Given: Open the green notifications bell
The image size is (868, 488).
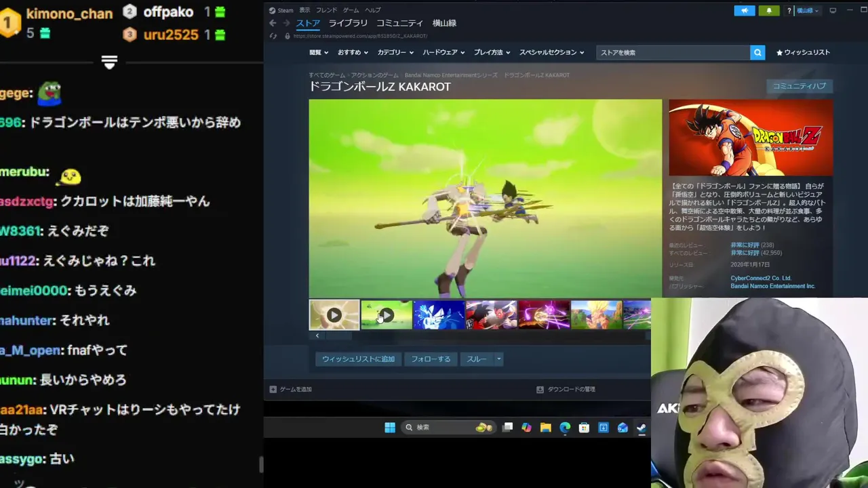Looking at the screenshot, I should click(768, 10).
